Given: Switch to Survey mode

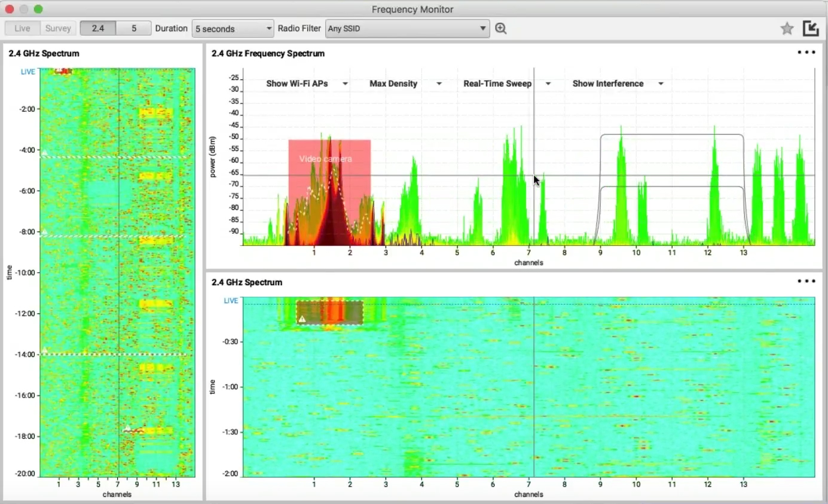Looking at the screenshot, I should click(x=58, y=29).
